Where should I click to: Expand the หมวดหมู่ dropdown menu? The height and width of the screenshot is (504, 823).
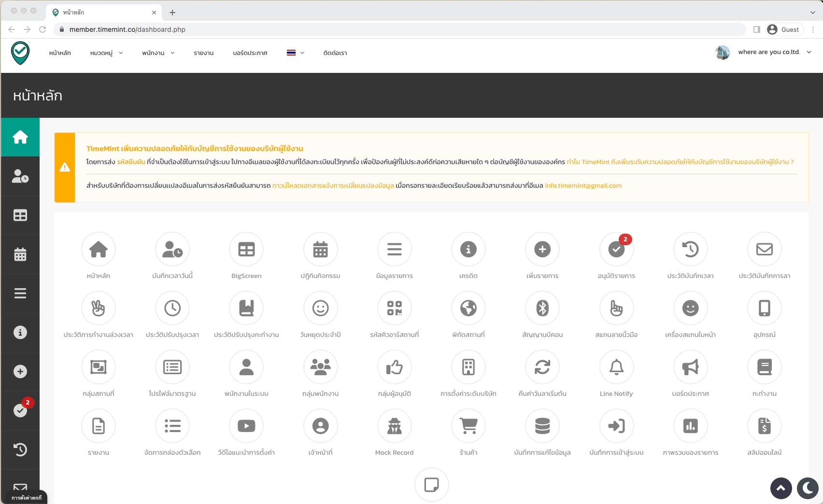106,53
